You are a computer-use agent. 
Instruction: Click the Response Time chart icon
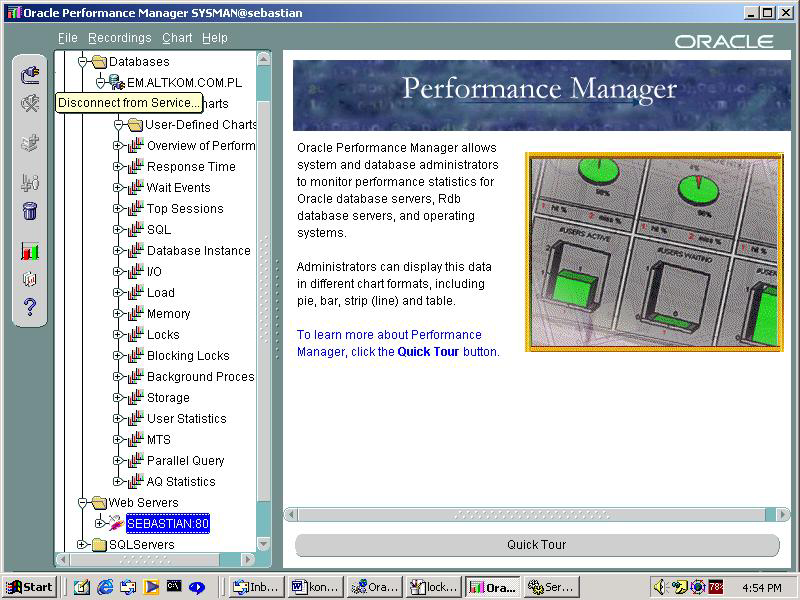pyautogui.click(x=135, y=166)
